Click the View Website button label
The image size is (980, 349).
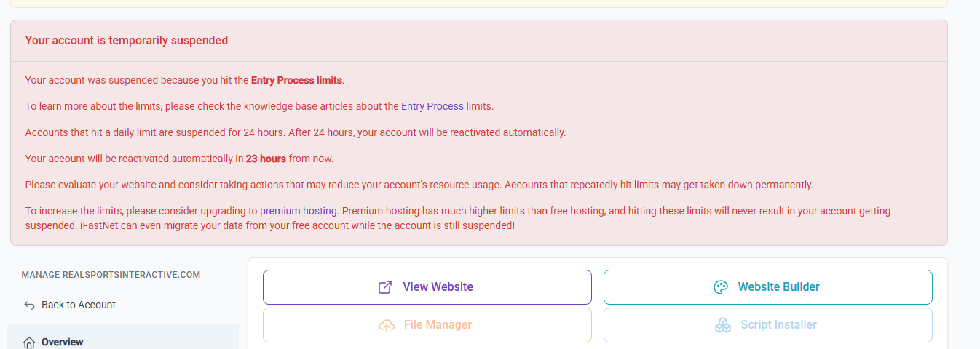[438, 287]
